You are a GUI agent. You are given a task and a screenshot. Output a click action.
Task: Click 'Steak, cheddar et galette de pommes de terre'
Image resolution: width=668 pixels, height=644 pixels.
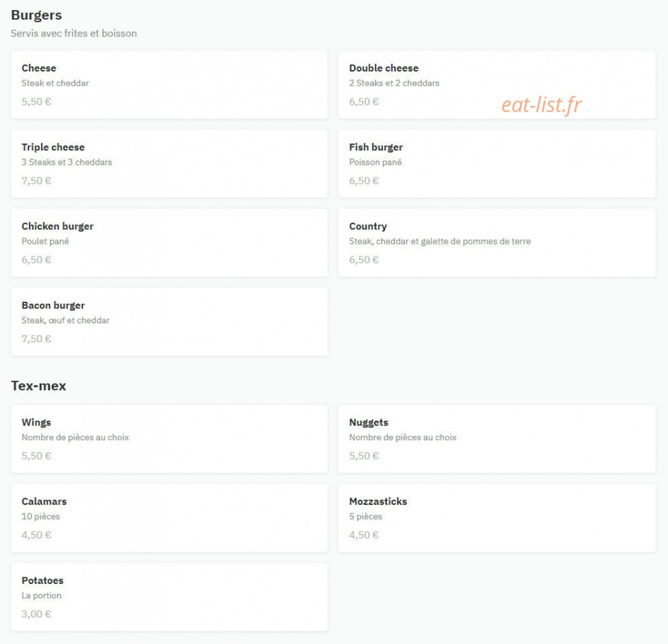coord(440,242)
